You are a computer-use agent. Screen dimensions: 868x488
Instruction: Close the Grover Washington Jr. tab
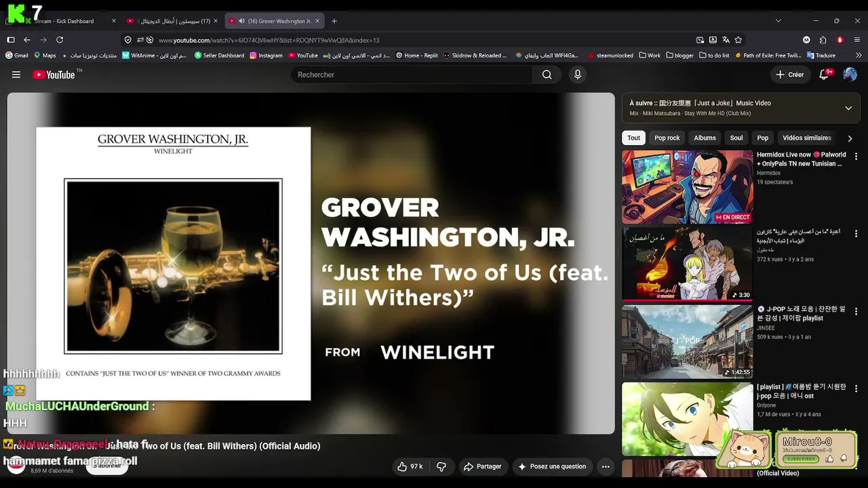[317, 21]
